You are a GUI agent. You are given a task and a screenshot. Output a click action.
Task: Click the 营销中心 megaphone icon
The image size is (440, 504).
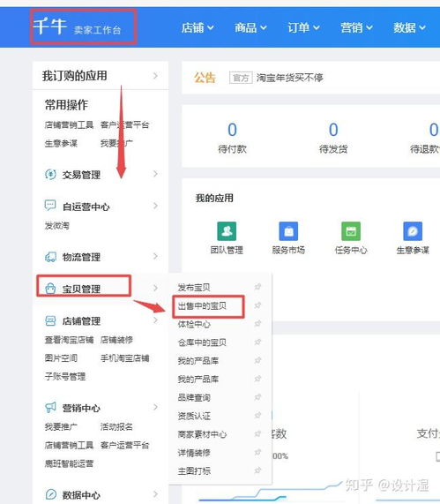(x=50, y=408)
